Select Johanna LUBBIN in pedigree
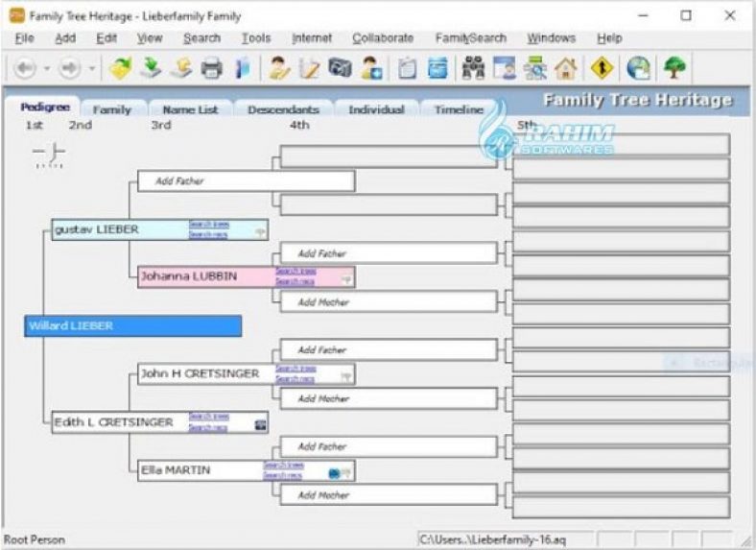Viewport: 756px width, 550px height. click(247, 277)
